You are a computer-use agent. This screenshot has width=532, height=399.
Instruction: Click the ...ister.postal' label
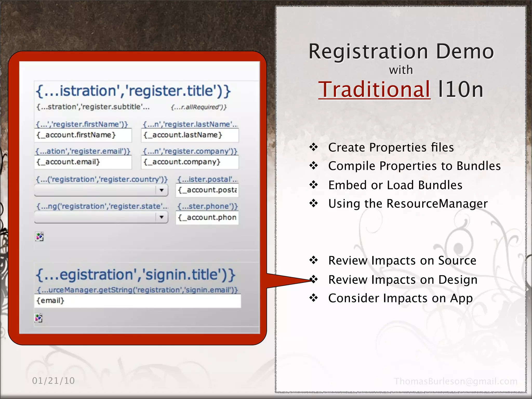[208, 179]
